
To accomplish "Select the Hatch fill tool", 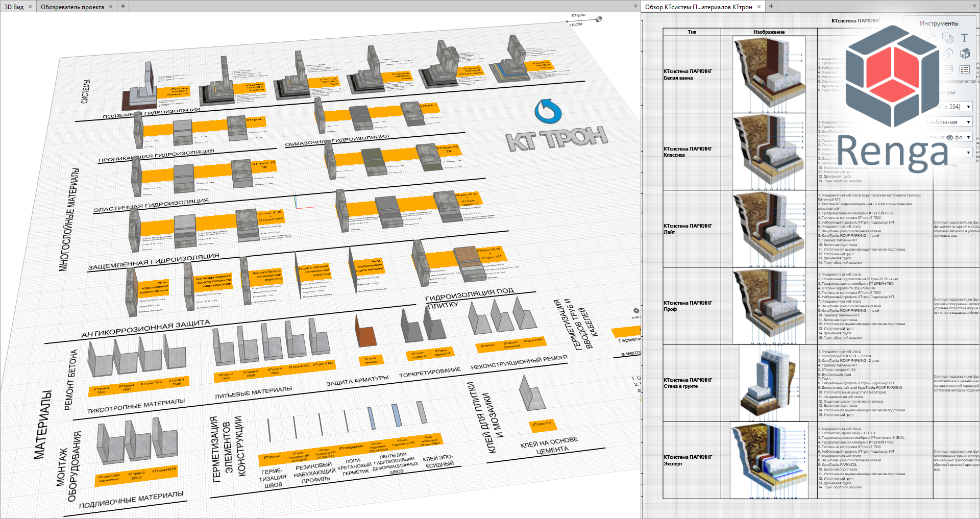I will coord(948,38).
